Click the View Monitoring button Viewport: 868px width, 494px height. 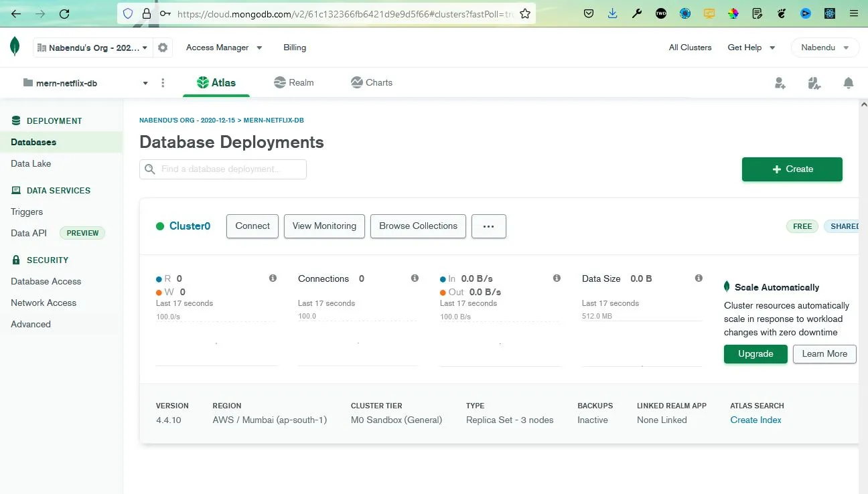click(x=325, y=226)
